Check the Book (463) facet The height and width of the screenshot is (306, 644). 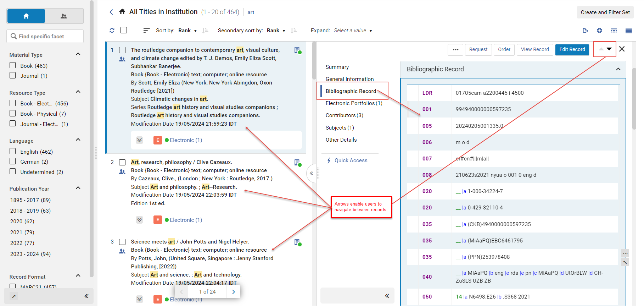(x=13, y=65)
